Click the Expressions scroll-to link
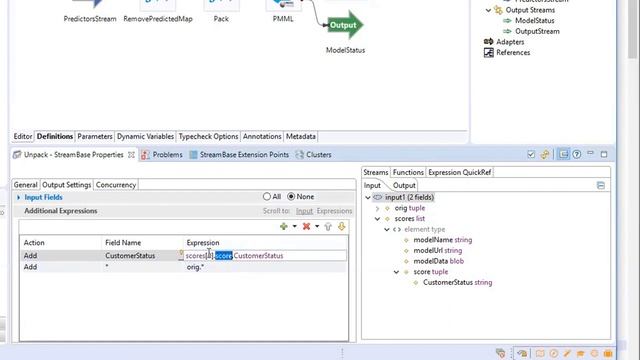Viewport: 640px width, 360px height. coord(334,211)
